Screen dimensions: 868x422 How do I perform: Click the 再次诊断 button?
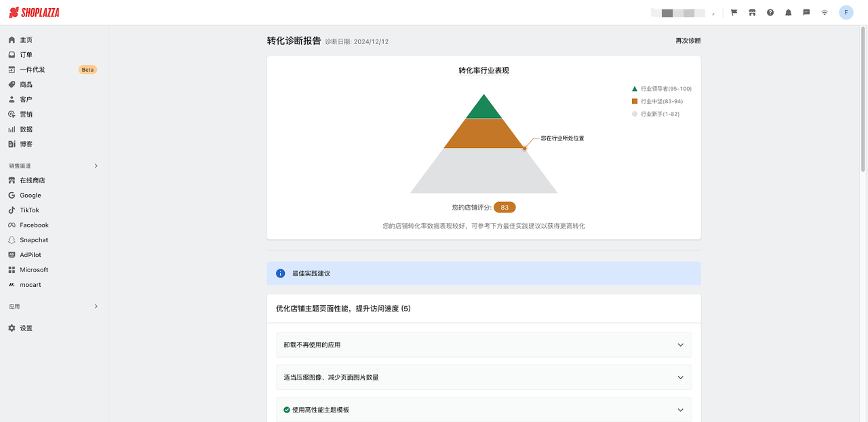click(x=688, y=40)
